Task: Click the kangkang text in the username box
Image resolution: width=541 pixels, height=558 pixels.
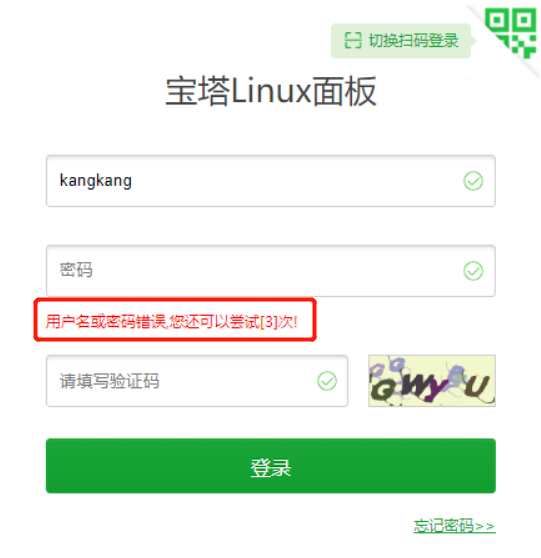Action: click(96, 181)
